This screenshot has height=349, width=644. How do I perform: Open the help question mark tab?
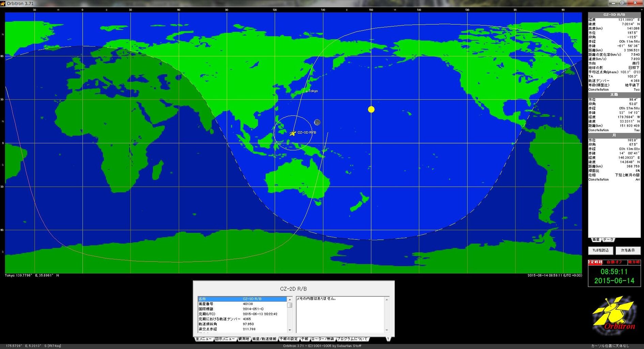click(x=388, y=339)
